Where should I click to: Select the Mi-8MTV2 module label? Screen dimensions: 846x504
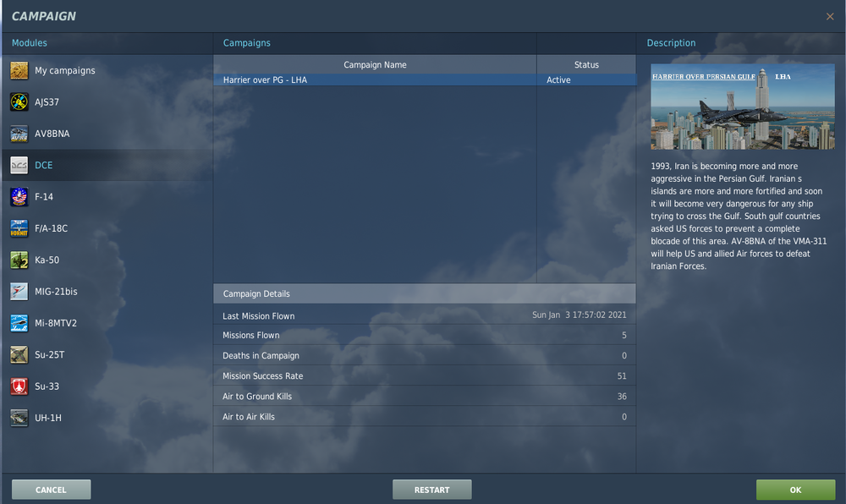click(x=56, y=323)
